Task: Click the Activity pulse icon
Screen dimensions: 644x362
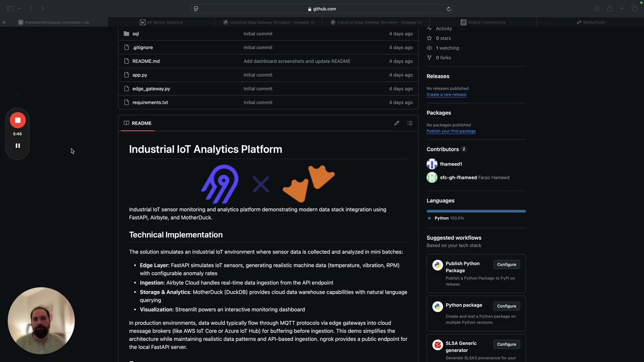Action: pyautogui.click(x=429, y=29)
